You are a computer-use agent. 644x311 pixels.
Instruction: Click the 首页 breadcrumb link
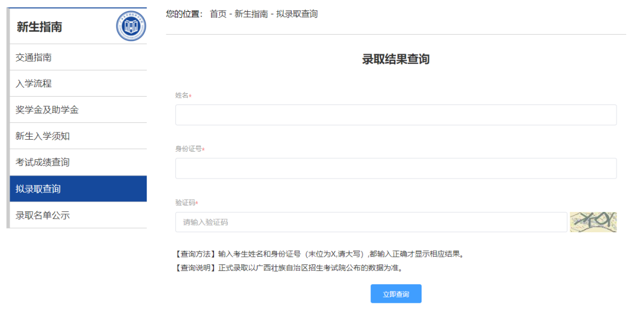click(218, 14)
